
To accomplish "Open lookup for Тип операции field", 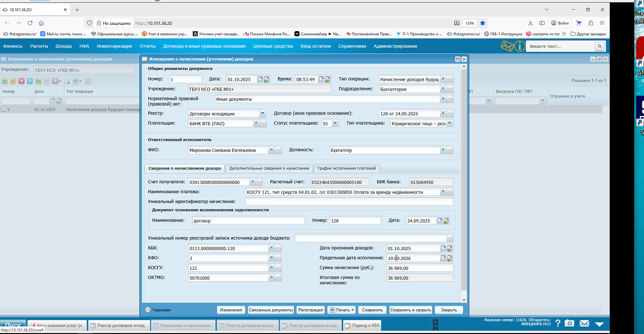I will pyautogui.click(x=450, y=79).
